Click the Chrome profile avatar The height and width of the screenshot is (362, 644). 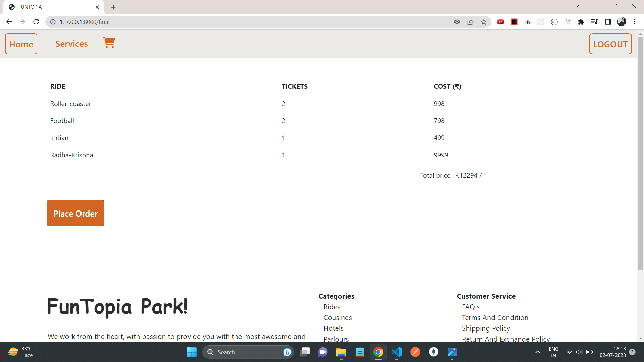tap(622, 22)
